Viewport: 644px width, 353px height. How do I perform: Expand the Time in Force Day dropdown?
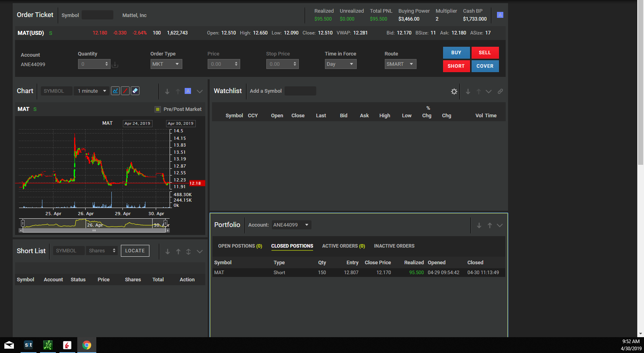click(340, 64)
